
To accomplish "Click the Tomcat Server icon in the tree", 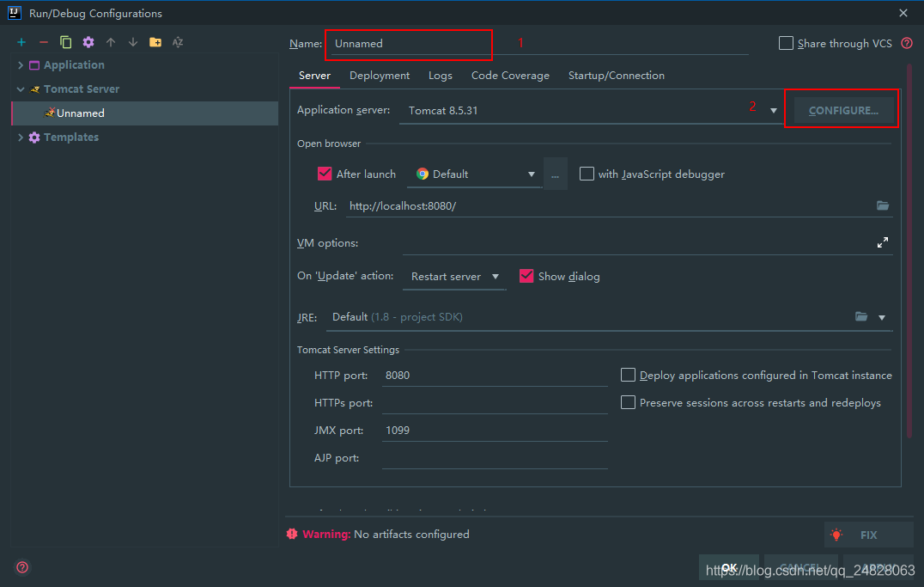I will coord(34,89).
